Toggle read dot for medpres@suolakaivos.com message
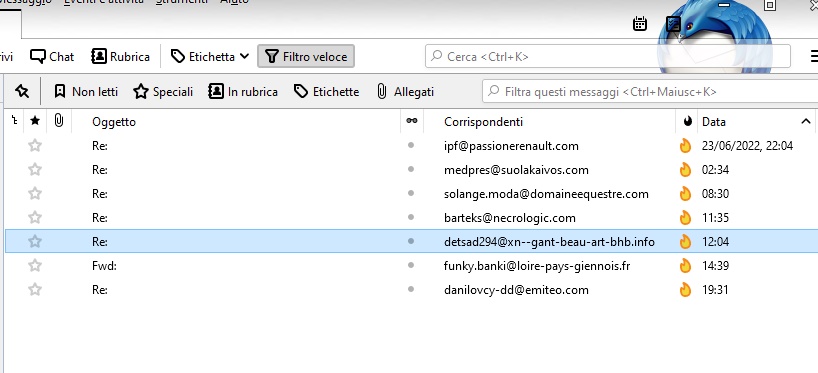The image size is (818, 373). [x=411, y=169]
